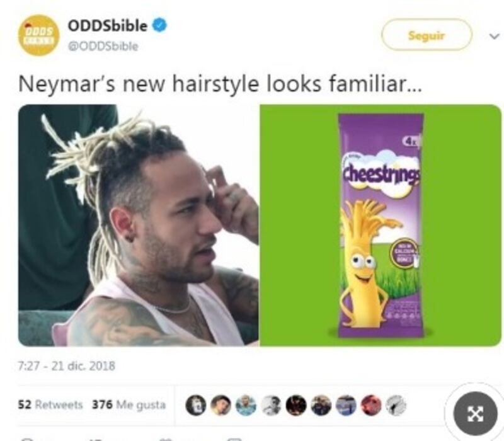Open the first liker's avatar
This screenshot has height=441, width=504.
196,404
